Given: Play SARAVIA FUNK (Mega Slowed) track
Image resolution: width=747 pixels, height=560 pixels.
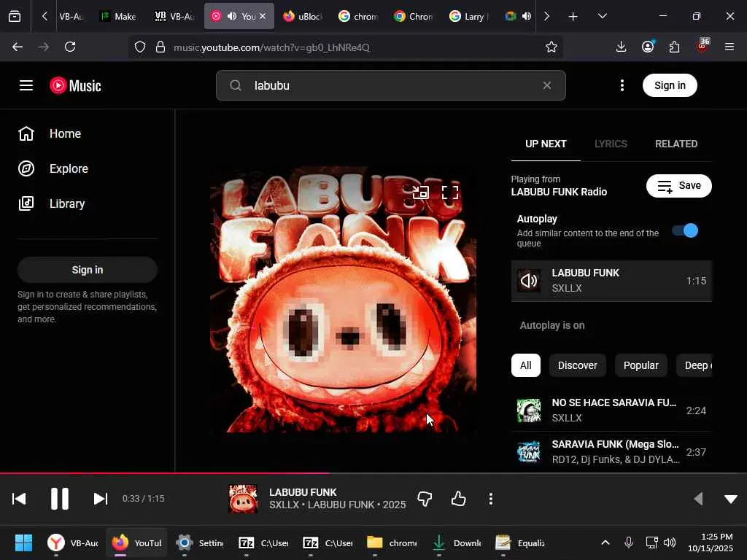Looking at the screenshot, I should [x=612, y=452].
